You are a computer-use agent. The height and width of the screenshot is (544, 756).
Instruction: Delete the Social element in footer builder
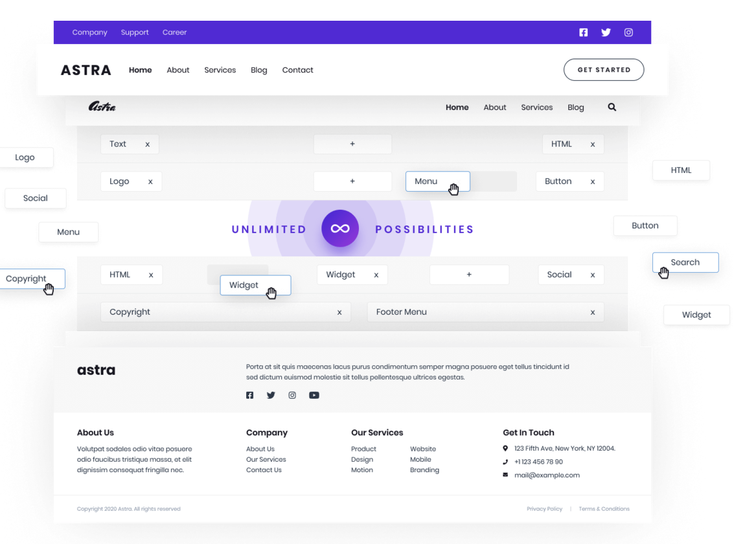click(x=592, y=275)
